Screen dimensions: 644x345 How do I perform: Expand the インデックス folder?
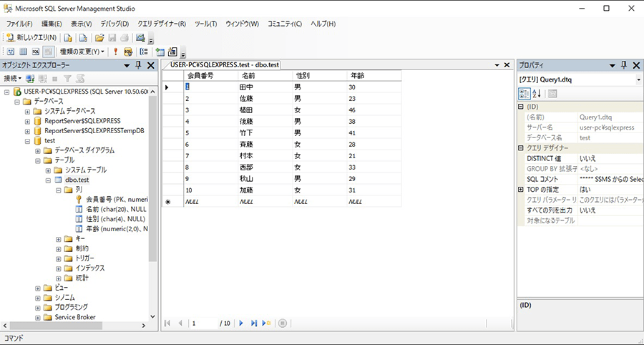click(x=59, y=268)
